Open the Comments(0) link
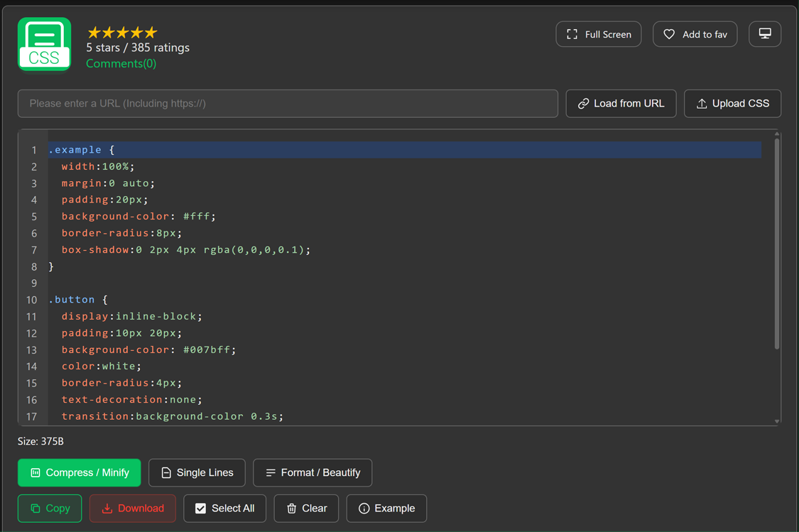 pyautogui.click(x=121, y=63)
